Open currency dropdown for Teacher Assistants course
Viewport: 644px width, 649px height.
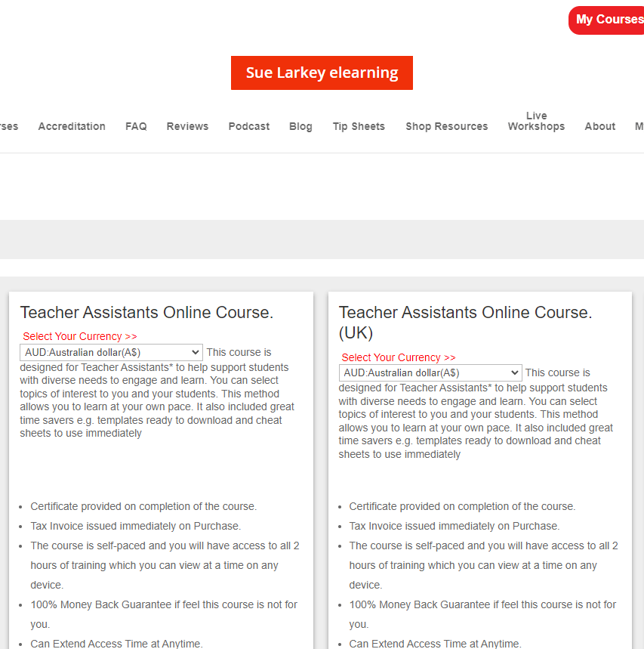[110, 351]
